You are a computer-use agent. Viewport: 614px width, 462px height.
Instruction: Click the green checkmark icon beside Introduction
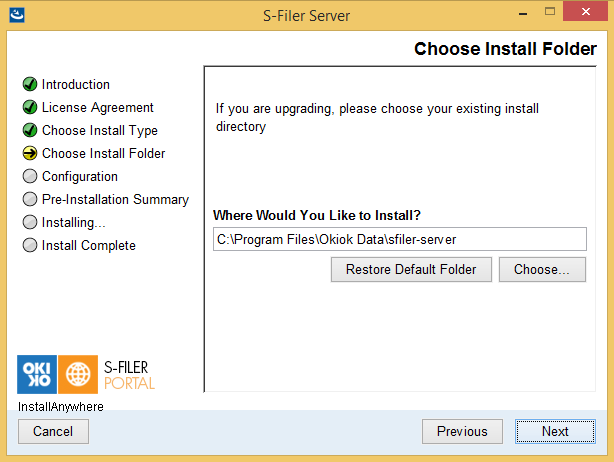(30, 84)
